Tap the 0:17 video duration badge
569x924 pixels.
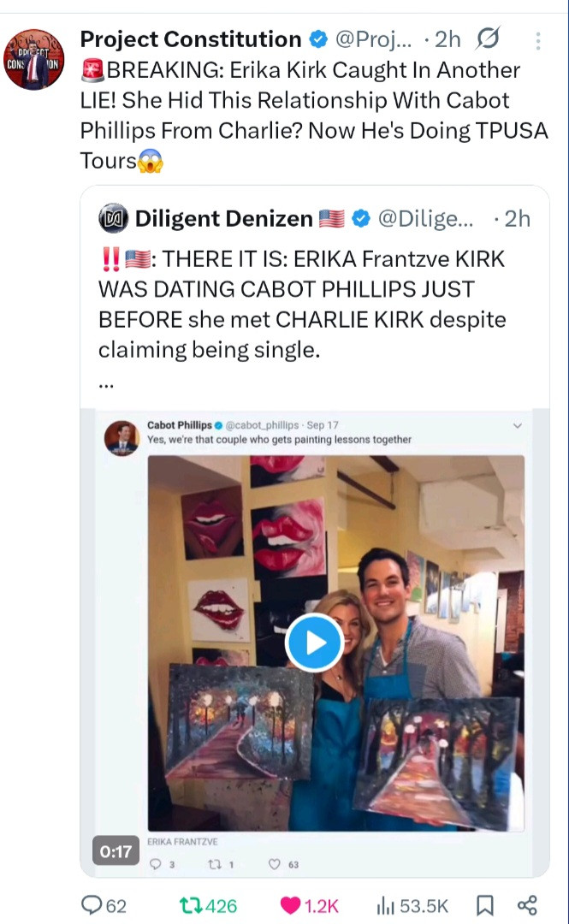(116, 851)
